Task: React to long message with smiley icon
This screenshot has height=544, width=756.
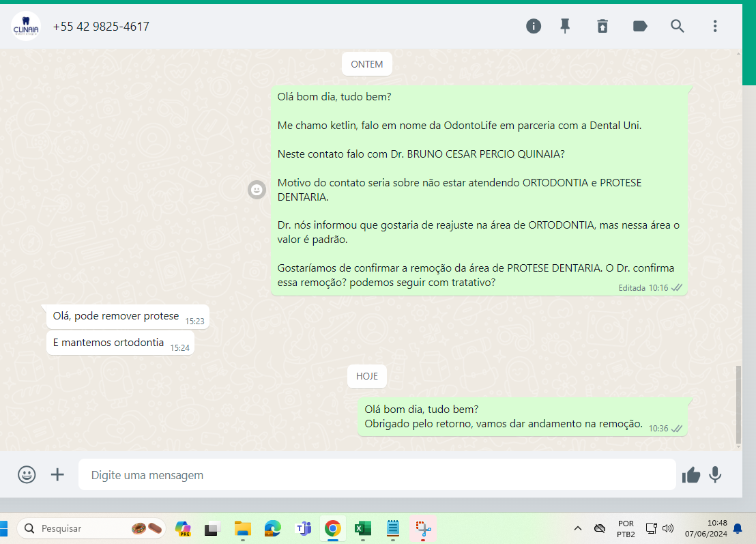Action: click(x=257, y=190)
